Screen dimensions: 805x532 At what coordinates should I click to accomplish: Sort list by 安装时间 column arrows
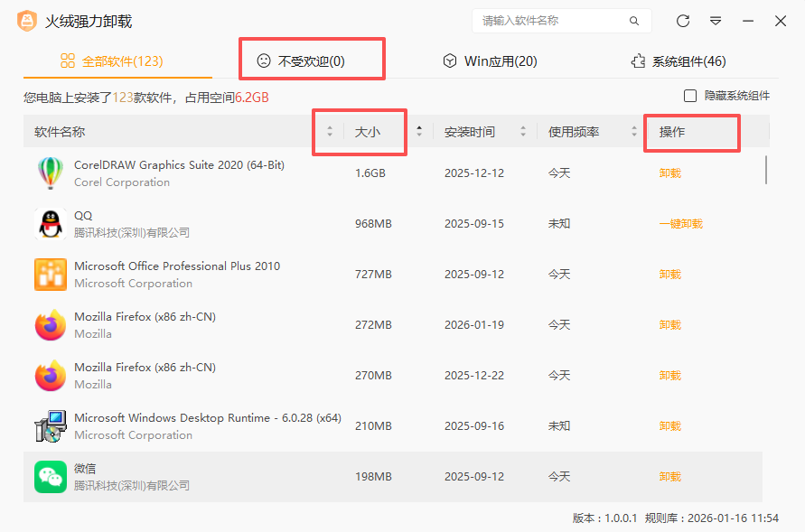coord(523,132)
